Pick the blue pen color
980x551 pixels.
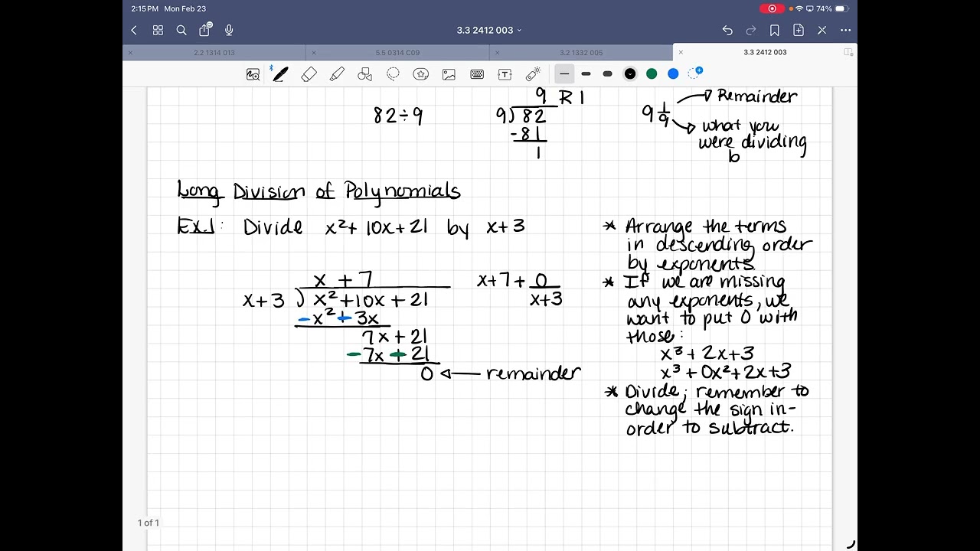point(673,73)
